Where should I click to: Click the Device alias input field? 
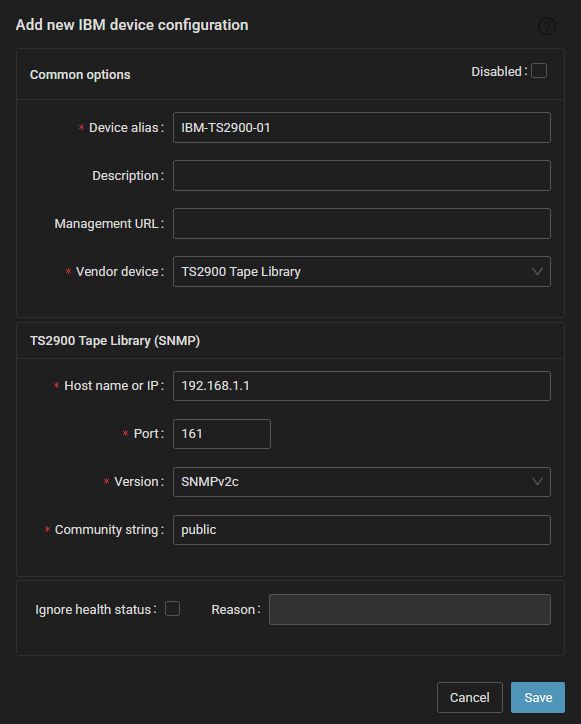tap(362, 127)
